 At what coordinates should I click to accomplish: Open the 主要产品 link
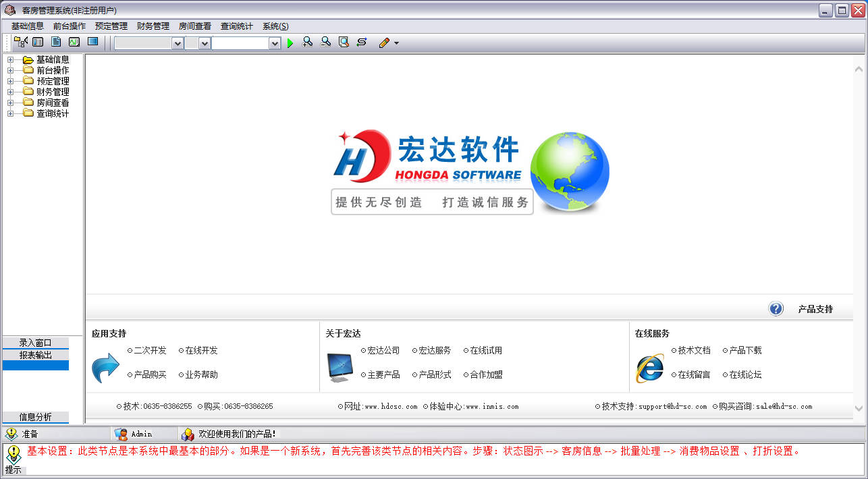383,375
